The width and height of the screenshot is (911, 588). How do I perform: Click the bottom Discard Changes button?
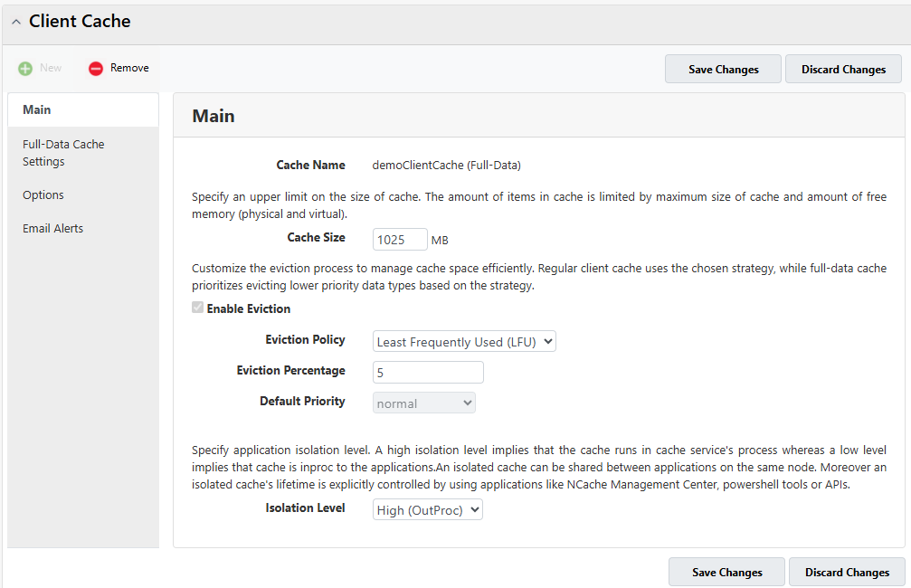(847, 573)
